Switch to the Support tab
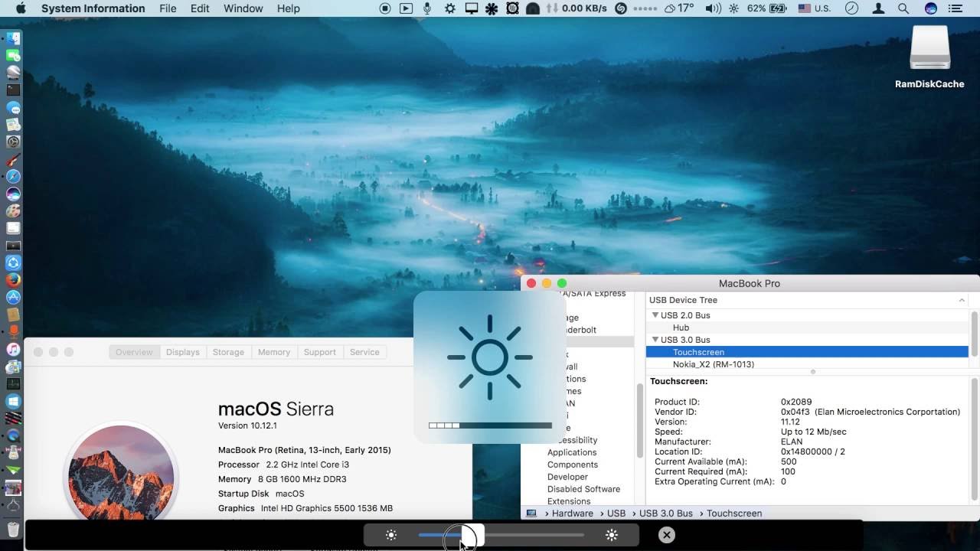This screenshot has width=980, height=551. point(319,352)
